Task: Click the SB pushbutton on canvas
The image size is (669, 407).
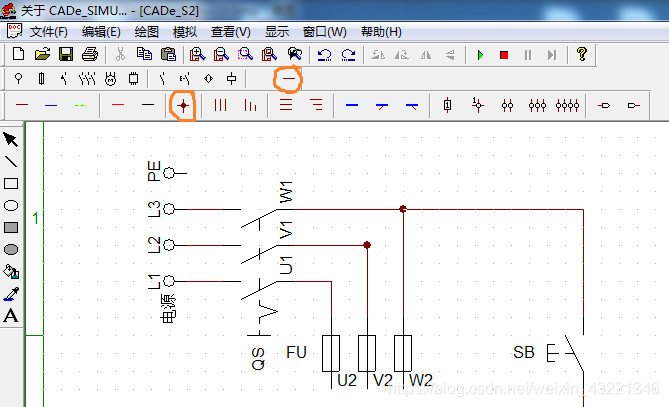Action: (565, 353)
